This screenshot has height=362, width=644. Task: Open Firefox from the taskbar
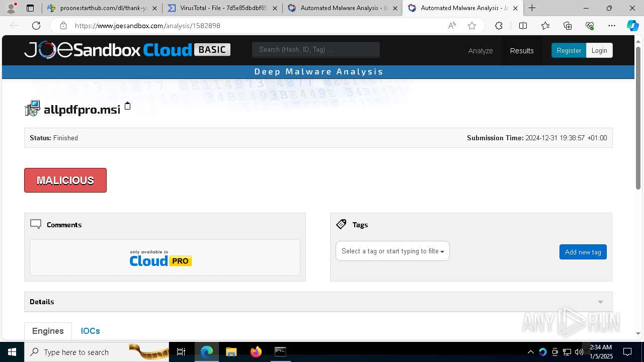pyautogui.click(x=256, y=352)
